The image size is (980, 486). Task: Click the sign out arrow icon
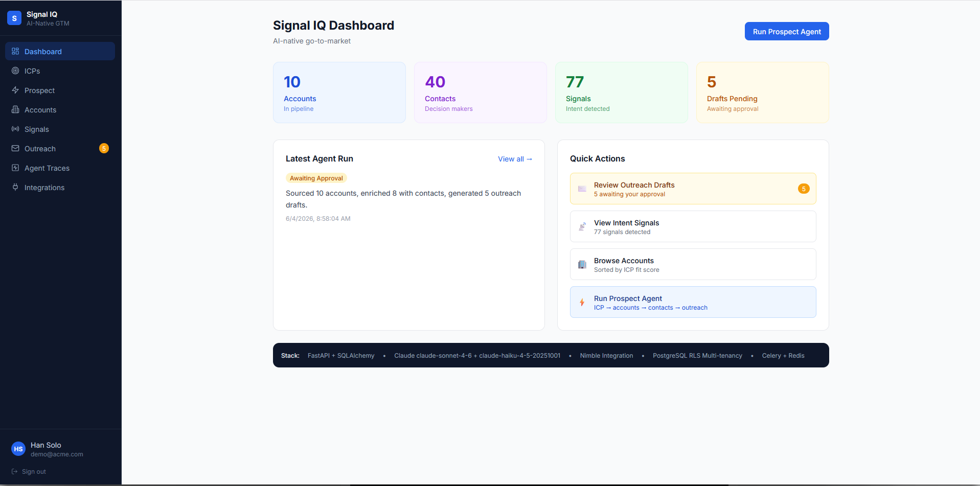15,472
